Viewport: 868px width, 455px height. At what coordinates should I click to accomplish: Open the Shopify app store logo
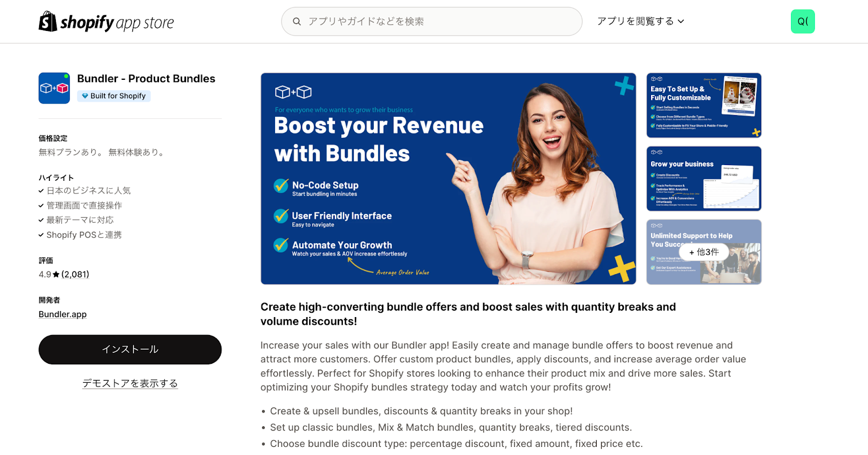106,22
